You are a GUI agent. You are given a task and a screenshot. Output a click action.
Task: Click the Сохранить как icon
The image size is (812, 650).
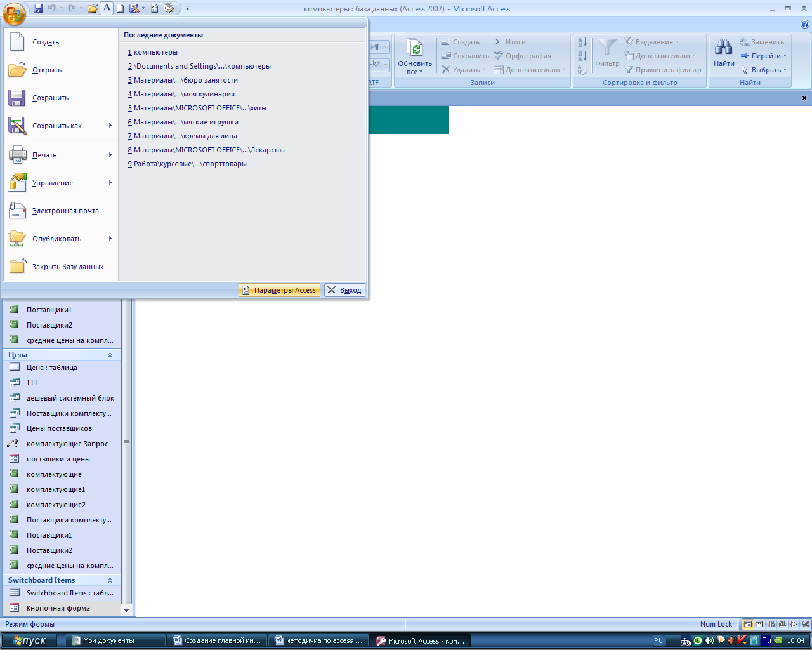tap(17, 126)
